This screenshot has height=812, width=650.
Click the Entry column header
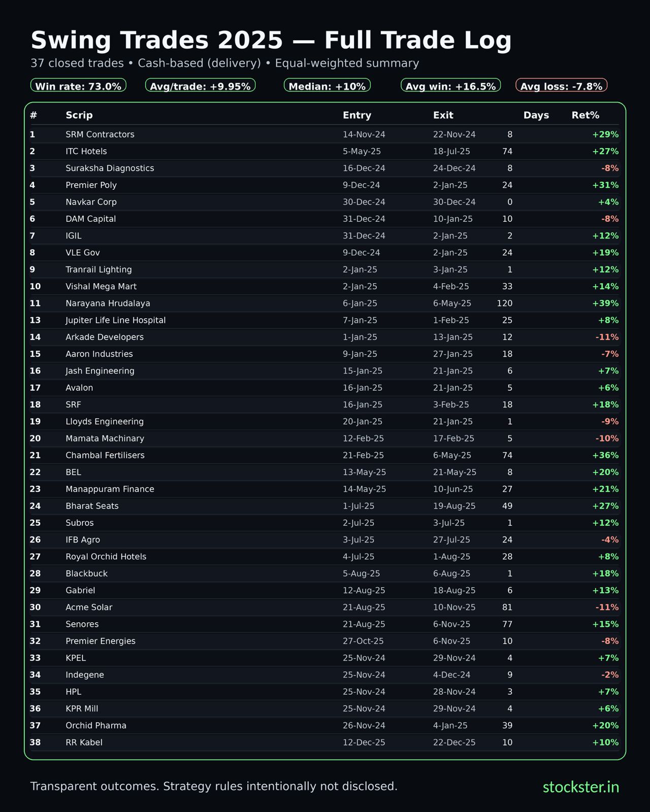(357, 115)
